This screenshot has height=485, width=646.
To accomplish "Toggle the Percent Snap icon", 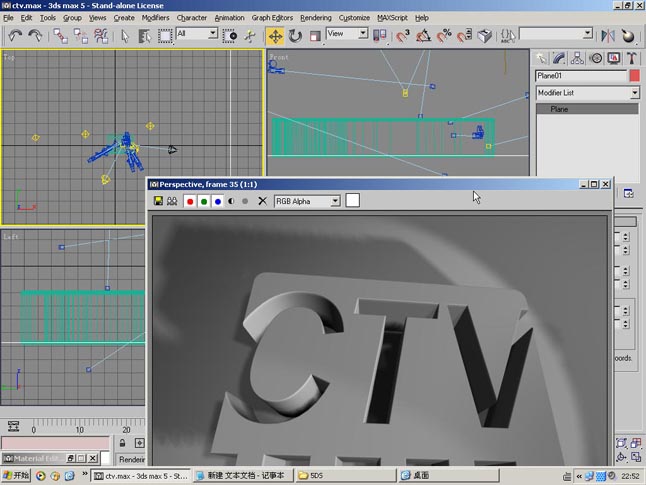I will [x=444, y=36].
